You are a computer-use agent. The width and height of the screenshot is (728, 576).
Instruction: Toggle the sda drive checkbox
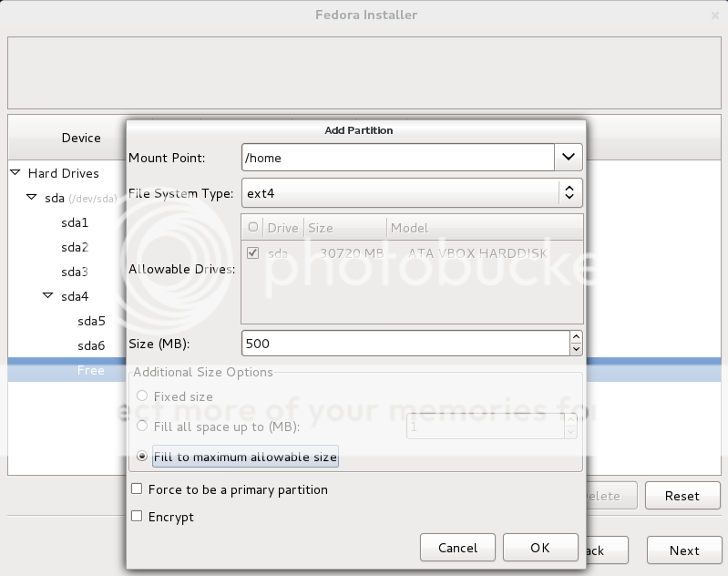coord(253,253)
